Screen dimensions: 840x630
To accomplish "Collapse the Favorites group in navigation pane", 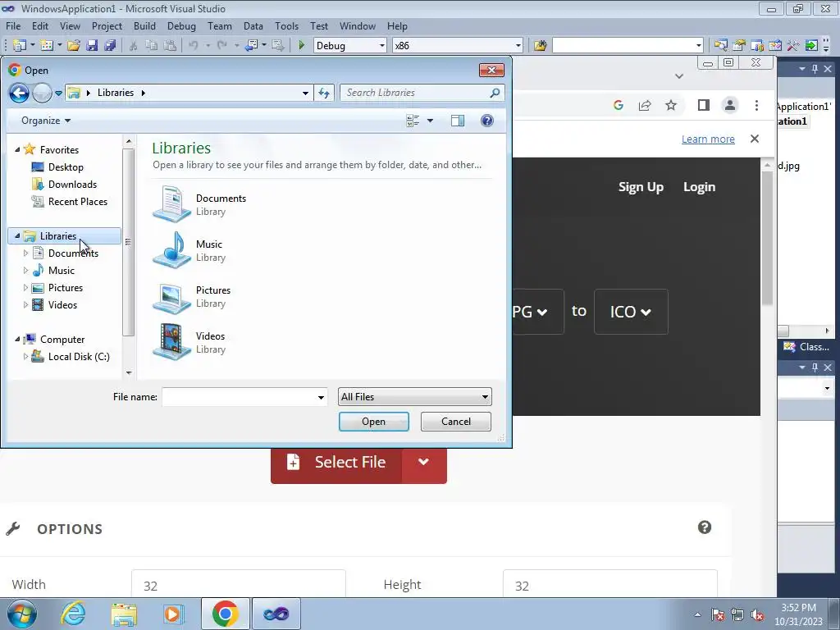I will coord(17,150).
